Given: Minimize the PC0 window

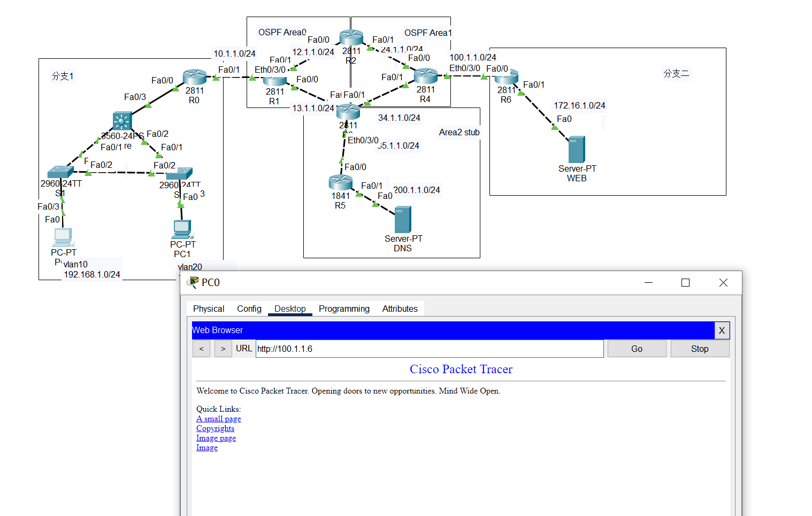Looking at the screenshot, I should click(649, 282).
